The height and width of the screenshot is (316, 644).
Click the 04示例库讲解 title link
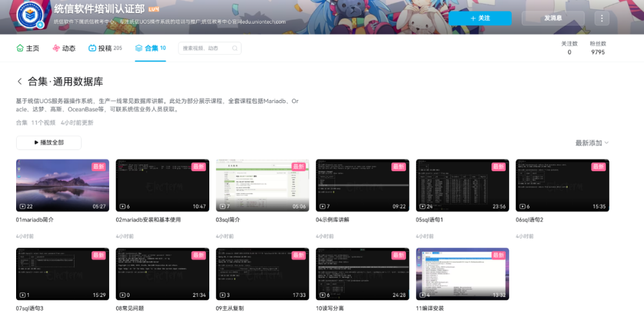pos(333,220)
